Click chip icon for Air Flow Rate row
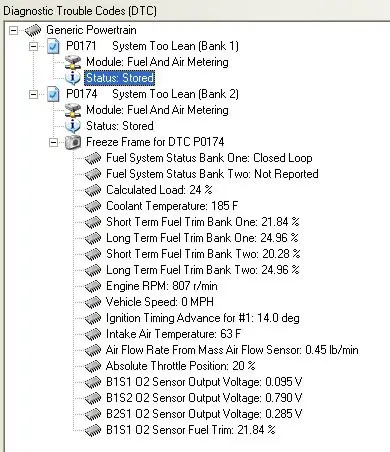The width and height of the screenshot is (390, 452). (x=93, y=350)
